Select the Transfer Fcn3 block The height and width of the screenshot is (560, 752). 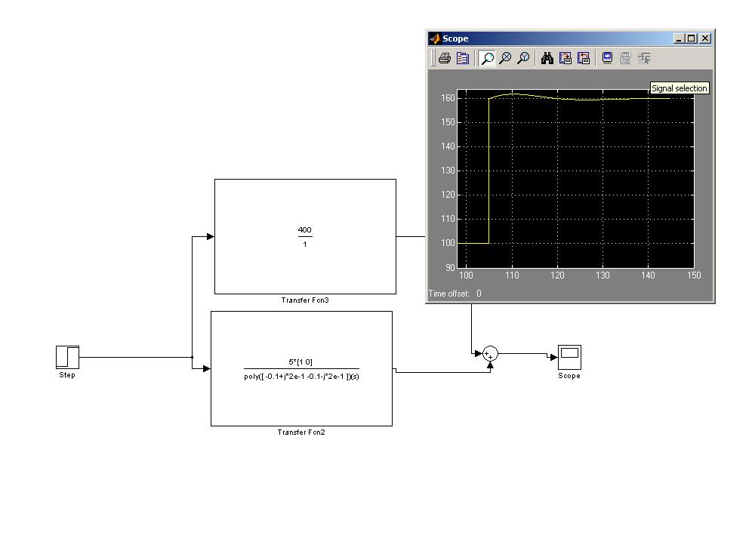[305, 236]
